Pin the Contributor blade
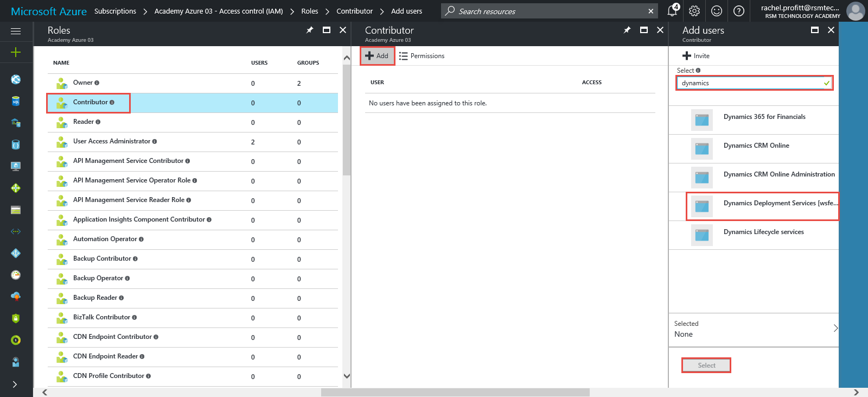Screen dimensions: 868x397 (x=627, y=30)
